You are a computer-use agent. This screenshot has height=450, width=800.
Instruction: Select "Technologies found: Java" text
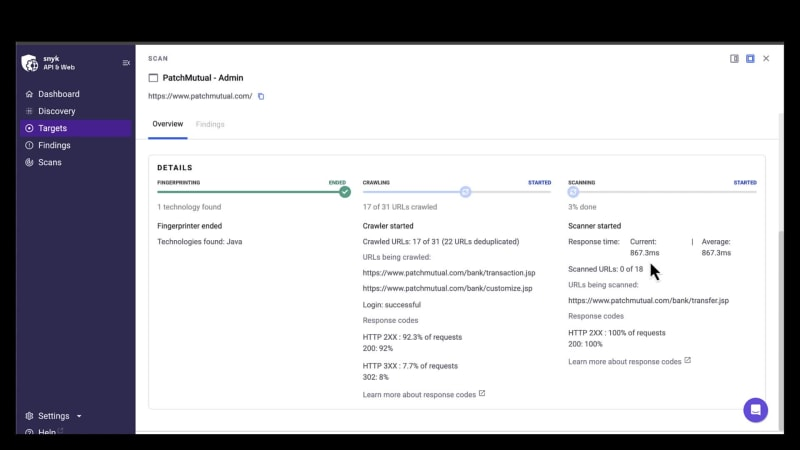[x=199, y=242]
